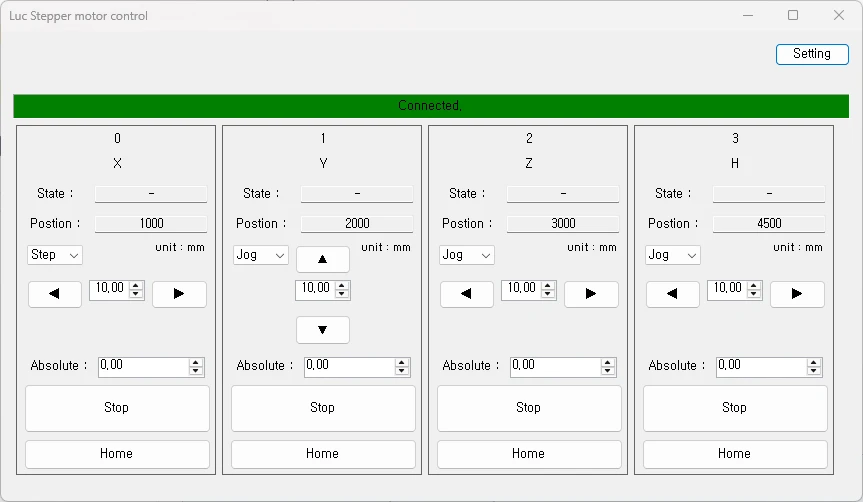Move Z axis with right arrow
The width and height of the screenshot is (863, 502).
pos(591,294)
